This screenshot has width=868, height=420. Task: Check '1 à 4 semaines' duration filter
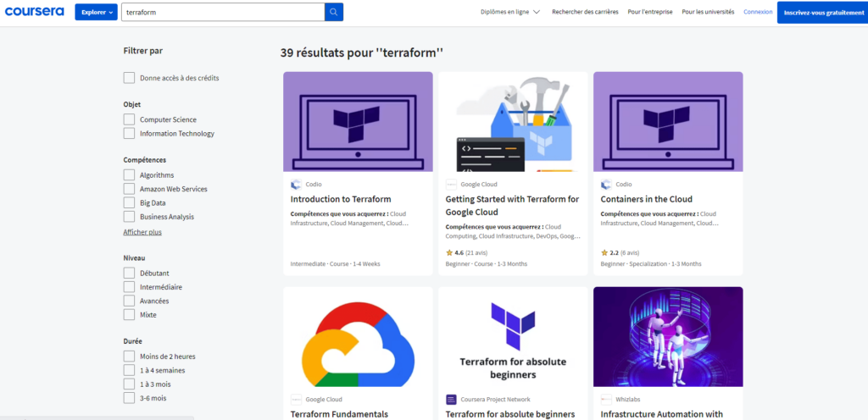[129, 370]
